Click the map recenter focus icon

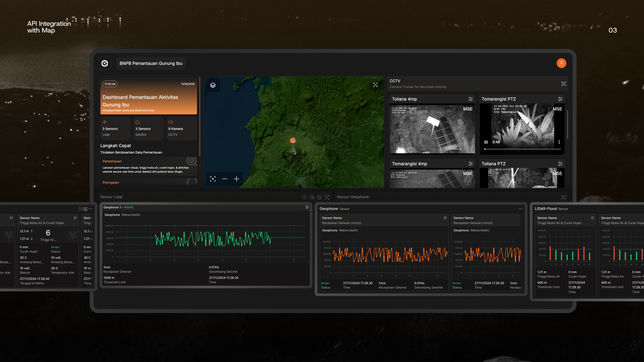tap(213, 179)
